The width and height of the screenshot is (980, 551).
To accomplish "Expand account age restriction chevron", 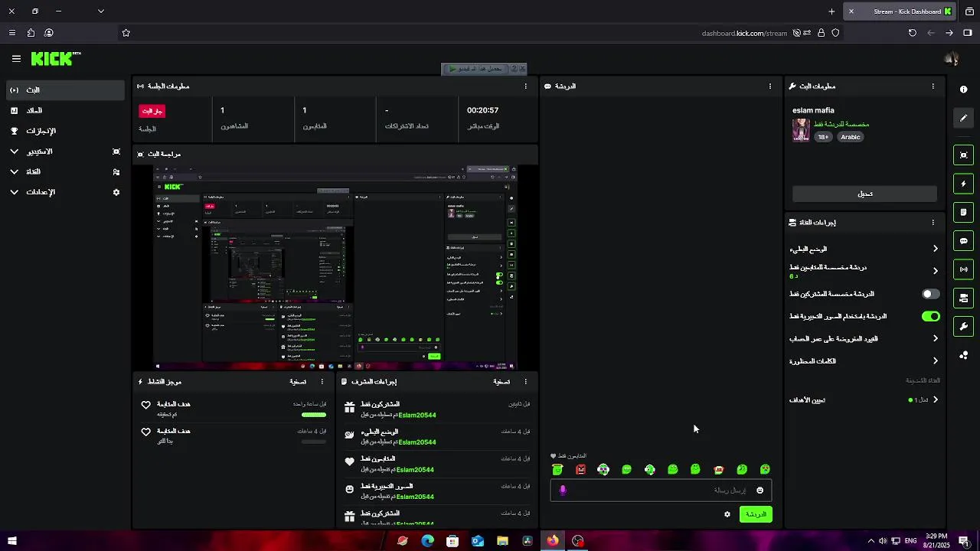I will click(935, 338).
